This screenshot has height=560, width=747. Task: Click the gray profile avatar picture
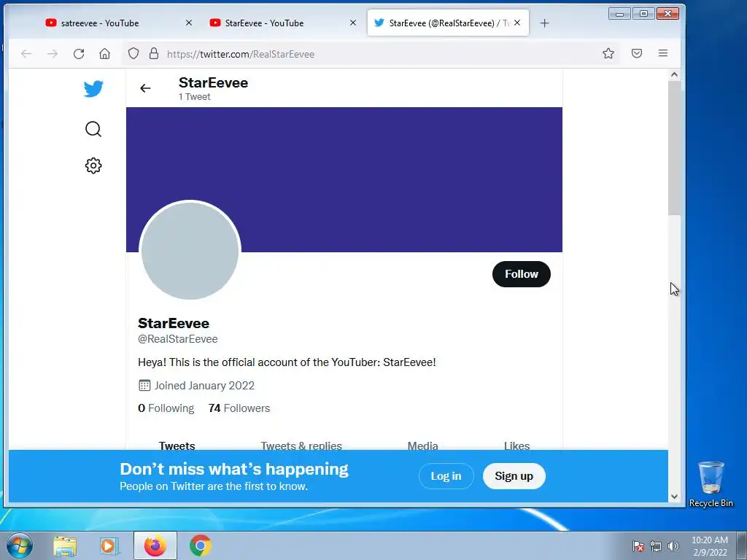190,251
